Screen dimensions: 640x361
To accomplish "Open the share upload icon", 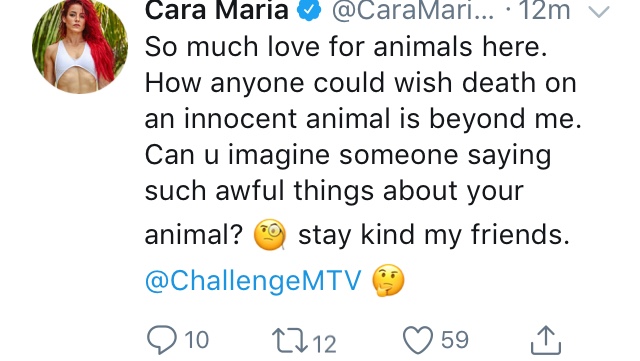I will pyautogui.click(x=546, y=340).
